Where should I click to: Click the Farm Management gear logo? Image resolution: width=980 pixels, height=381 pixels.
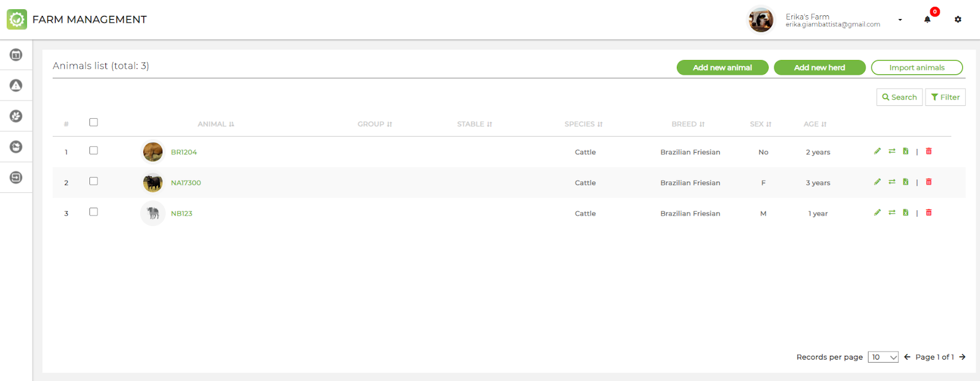[x=17, y=20]
